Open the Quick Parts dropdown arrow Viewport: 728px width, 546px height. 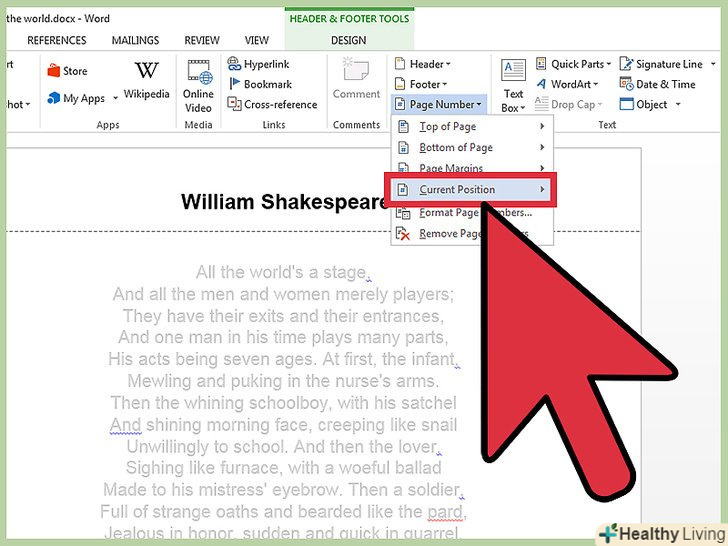608,64
